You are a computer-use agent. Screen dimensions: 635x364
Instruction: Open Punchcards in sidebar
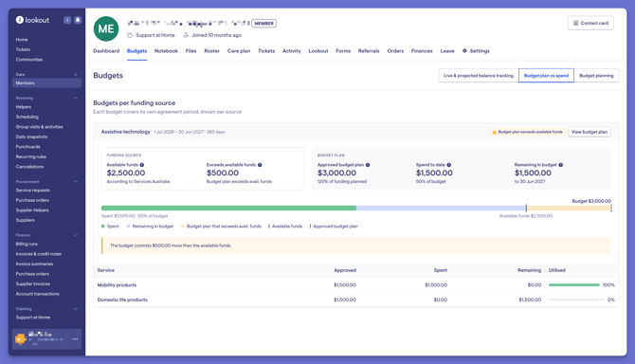pyautogui.click(x=27, y=147)
